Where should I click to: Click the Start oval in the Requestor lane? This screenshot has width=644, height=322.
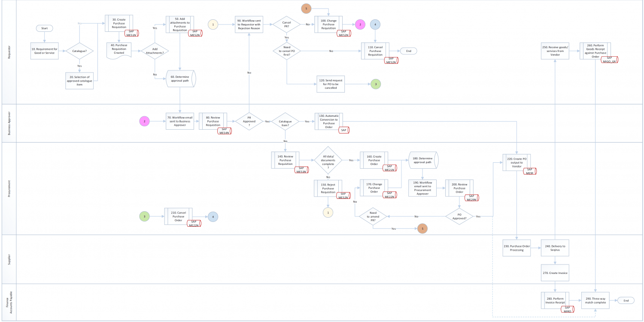(x=44, y=28)
